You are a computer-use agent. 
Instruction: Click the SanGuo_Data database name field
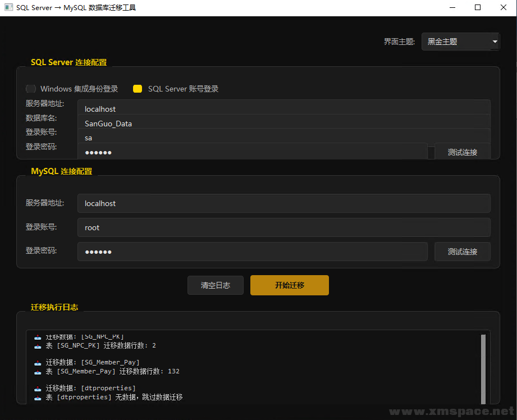click(x=284, y=122)
